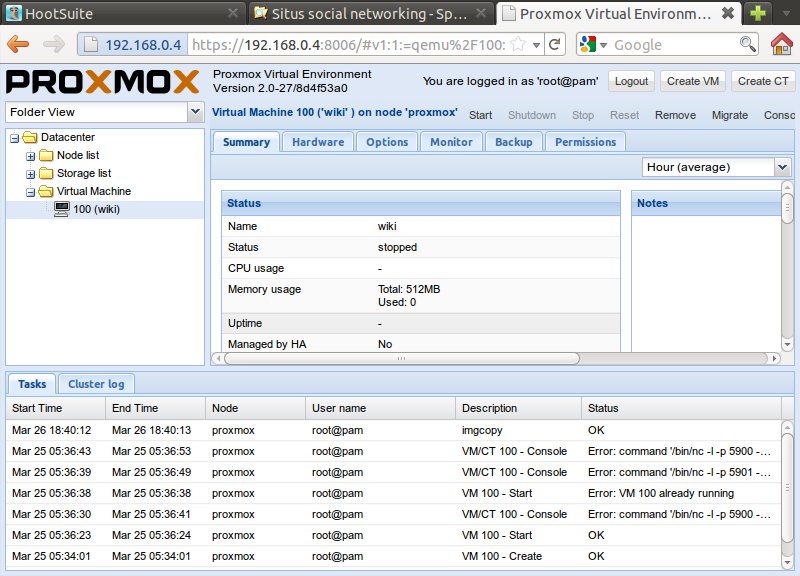The width and height of the screenshot is (800, 576).
Task: Expand the Node list tree node
Action: click(30, 156)
